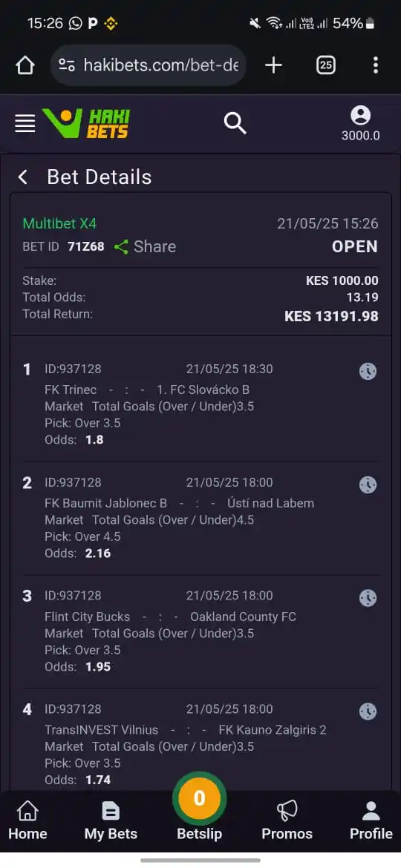Open the browser three-dot menu
This screenshot has height=868, width=401.
point(376,65)
